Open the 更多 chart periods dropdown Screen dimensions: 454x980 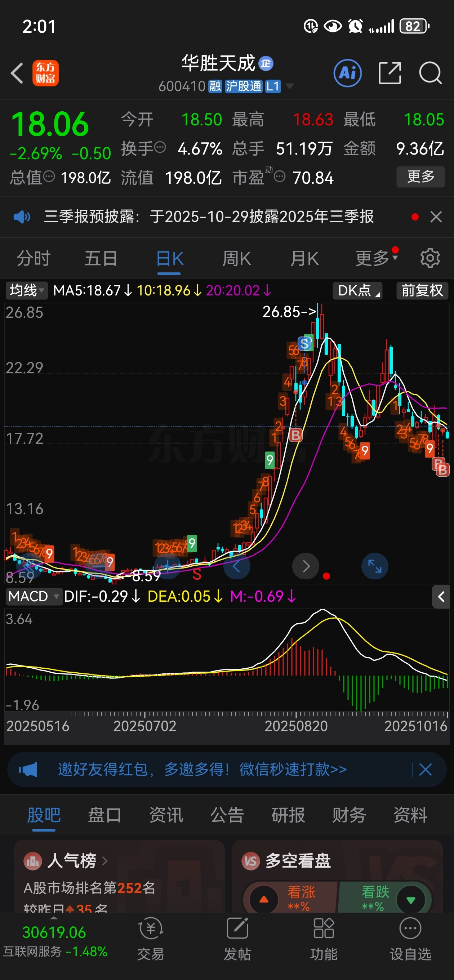coord(377,259)
